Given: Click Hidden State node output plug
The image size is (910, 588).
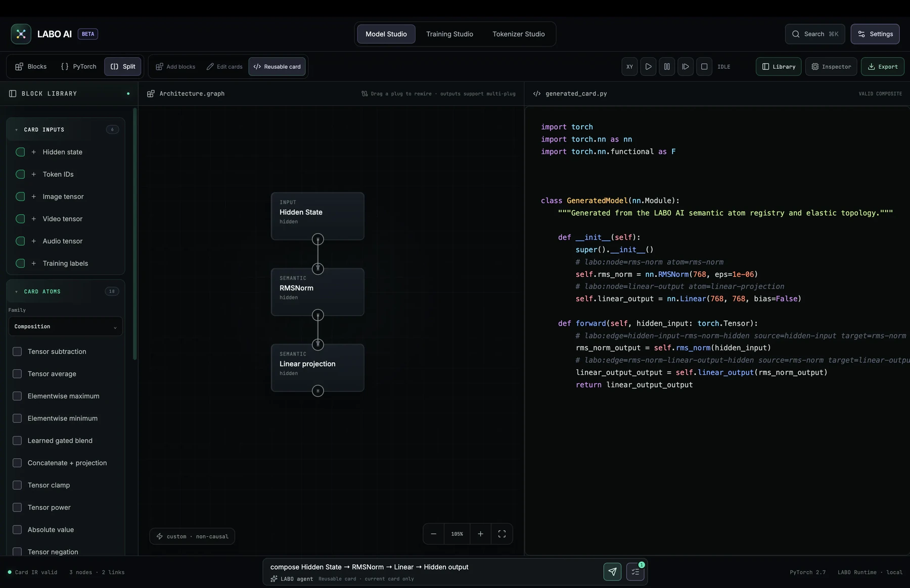Looking at the screenshot, I should (317, 239).
